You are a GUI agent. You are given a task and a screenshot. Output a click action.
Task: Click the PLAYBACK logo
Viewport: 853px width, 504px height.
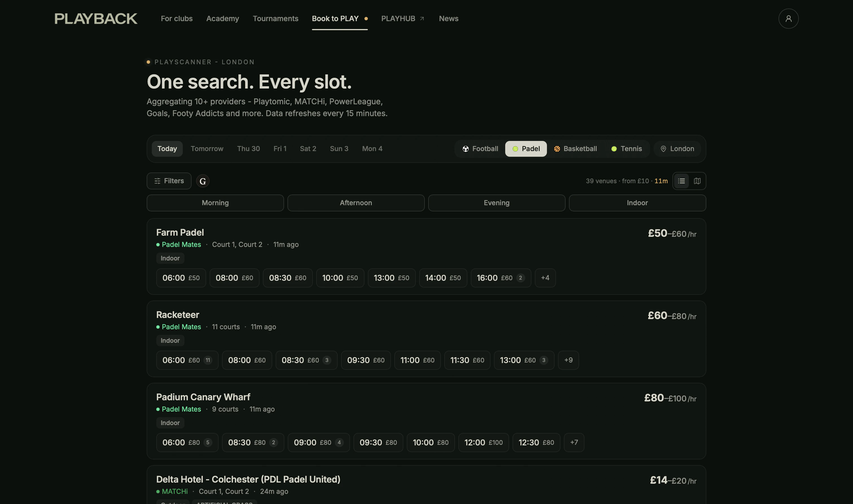coord(96,19)
